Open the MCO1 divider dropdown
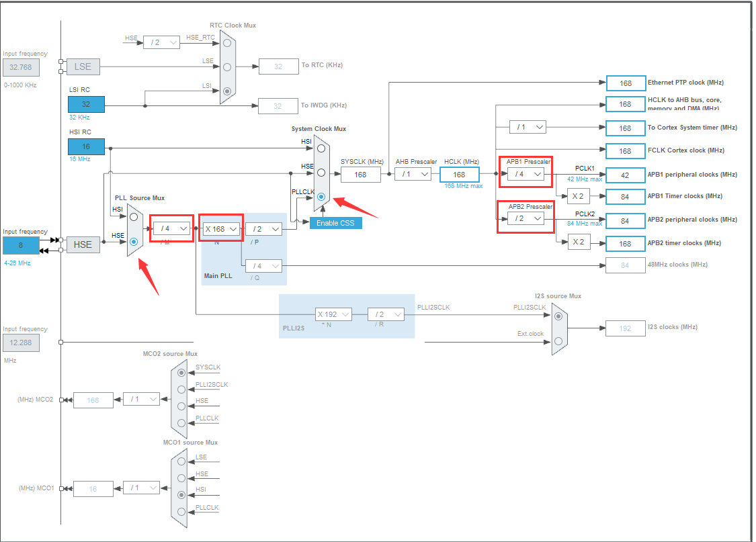 141,488
